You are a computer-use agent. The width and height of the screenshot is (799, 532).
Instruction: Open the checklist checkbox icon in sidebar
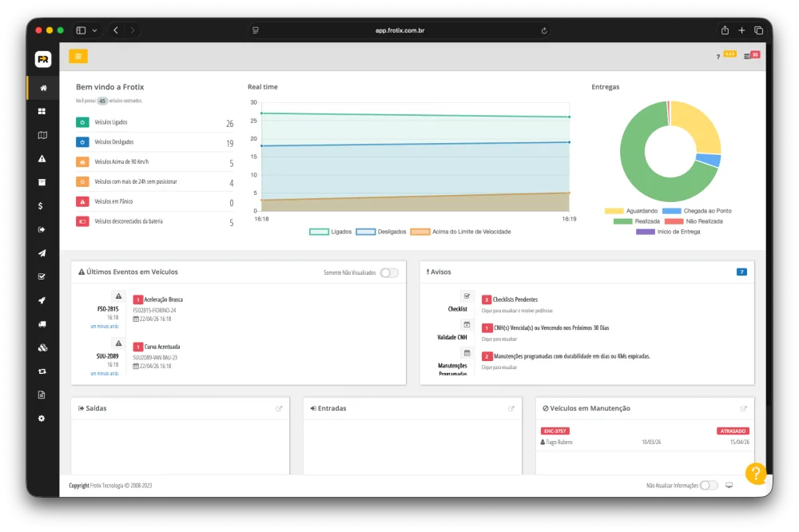(x=42, y=276)
